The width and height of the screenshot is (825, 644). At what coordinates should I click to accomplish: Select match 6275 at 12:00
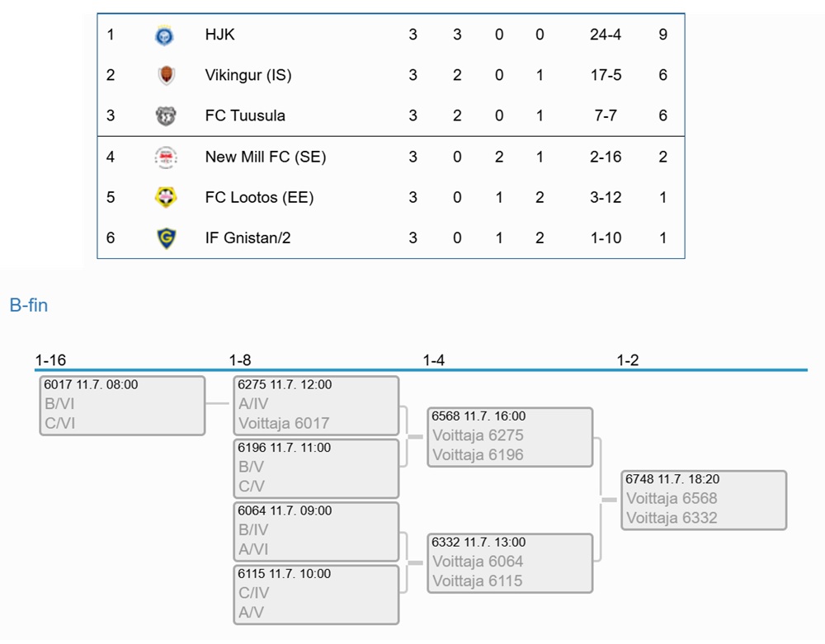point(316,406)
